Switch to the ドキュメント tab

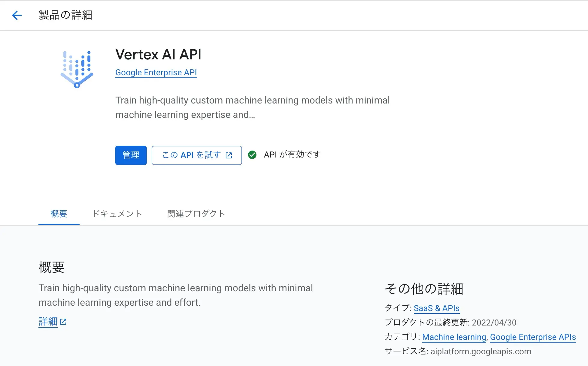[x=117, y=214]
